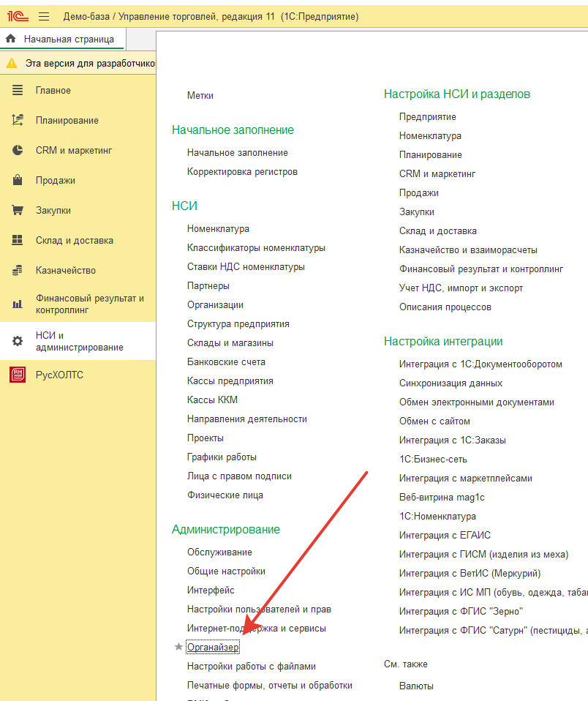The image size is (588, 701).
Task: Open Графики работы
Action: pos(222,457)
